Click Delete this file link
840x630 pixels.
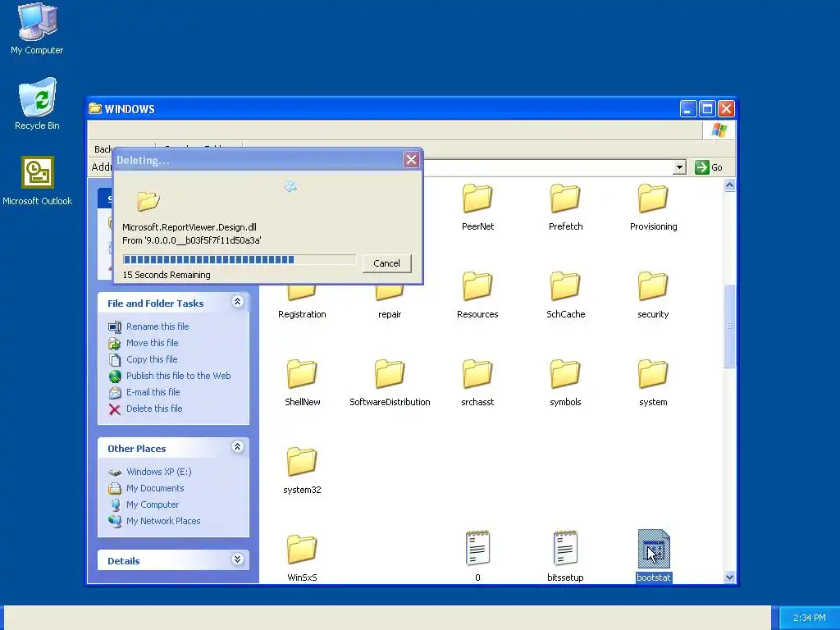(154, 409)
